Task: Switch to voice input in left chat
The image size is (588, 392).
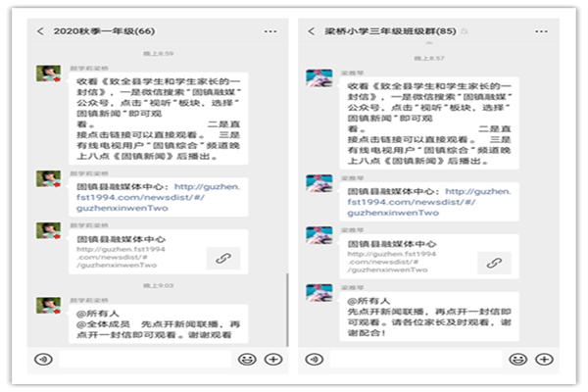Action: click(42, 359)
